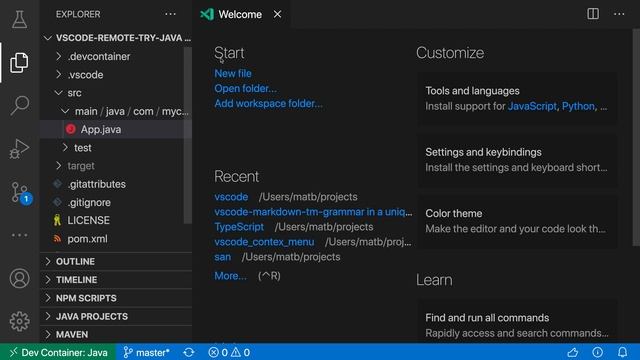Screen dimensions: 640x360
Task: Click Dev Container: Java remote indicator
Action: [x=58, y=352]
